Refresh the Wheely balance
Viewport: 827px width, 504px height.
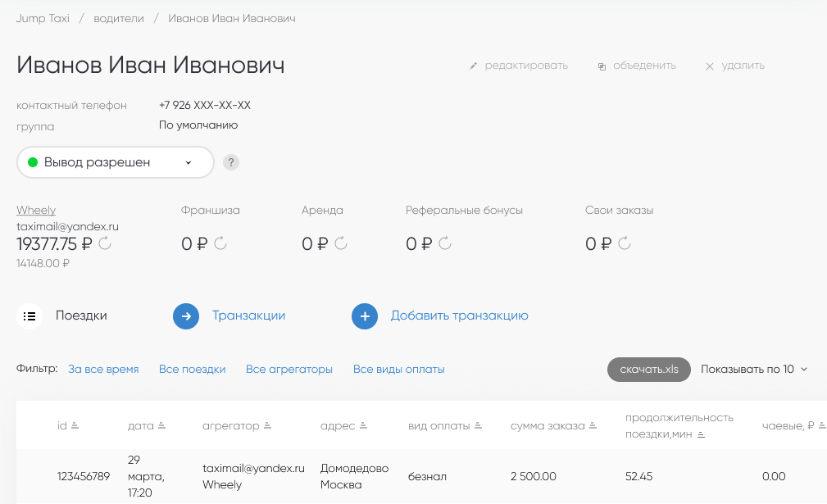(x=105, y=243)
